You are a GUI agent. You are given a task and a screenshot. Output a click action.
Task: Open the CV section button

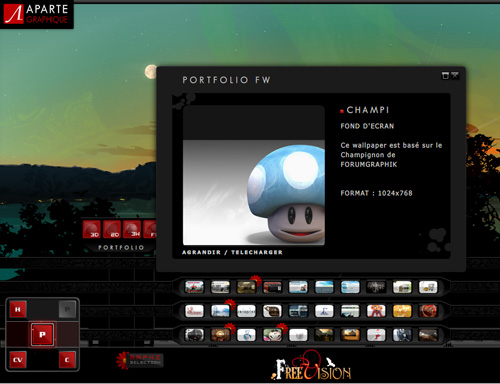point(18,360)
